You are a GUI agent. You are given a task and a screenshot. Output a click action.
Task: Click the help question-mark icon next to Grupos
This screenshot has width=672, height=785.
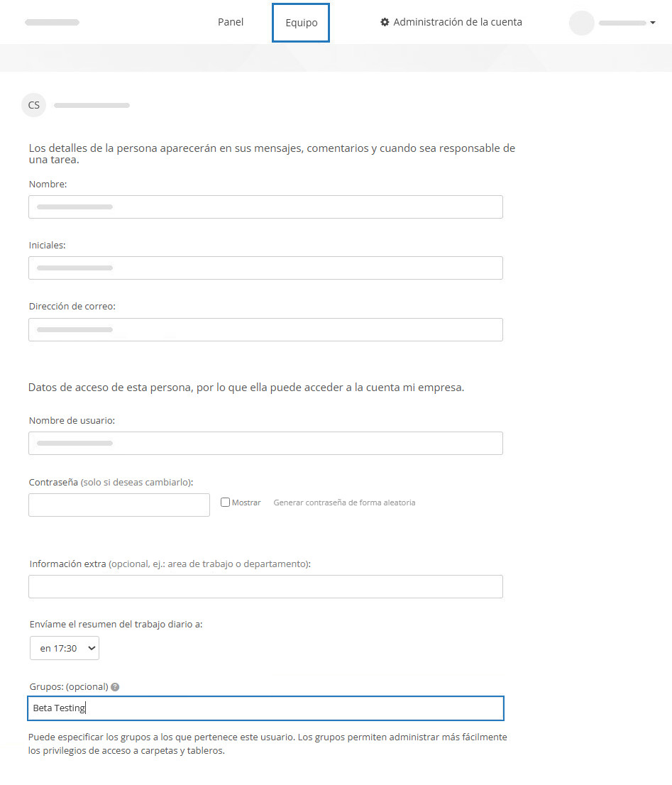(115, 686)
